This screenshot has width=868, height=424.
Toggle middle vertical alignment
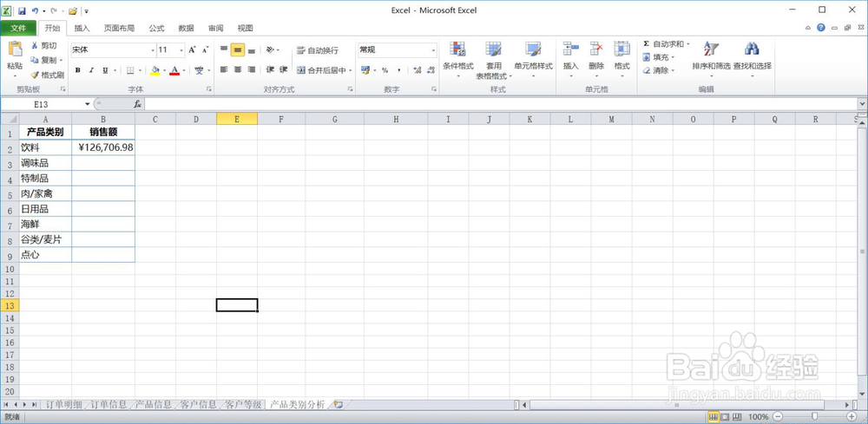tap(238, 49)
